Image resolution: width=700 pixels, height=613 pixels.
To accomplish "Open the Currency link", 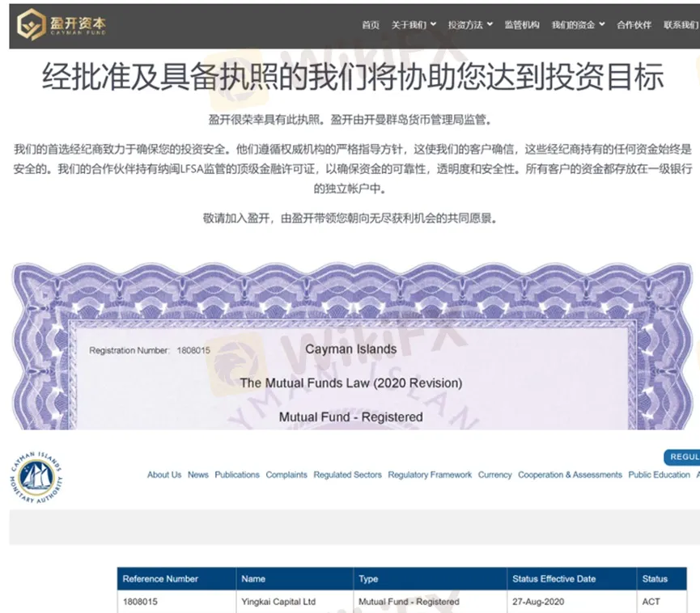I will click(x=495, y=475).
